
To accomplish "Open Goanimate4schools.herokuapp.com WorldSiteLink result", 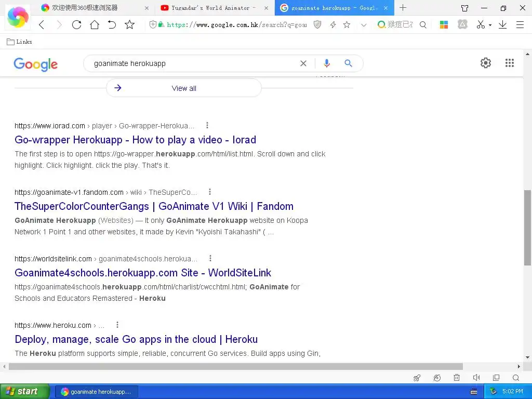I will click(x=143, y=273).
